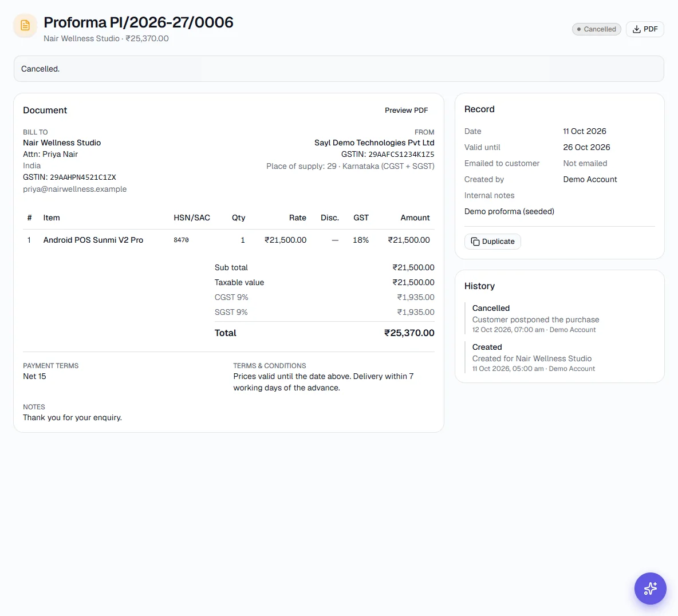Click the 18% GST cell
The width and height of the screenshot is (678, 616).
[361, 240]
